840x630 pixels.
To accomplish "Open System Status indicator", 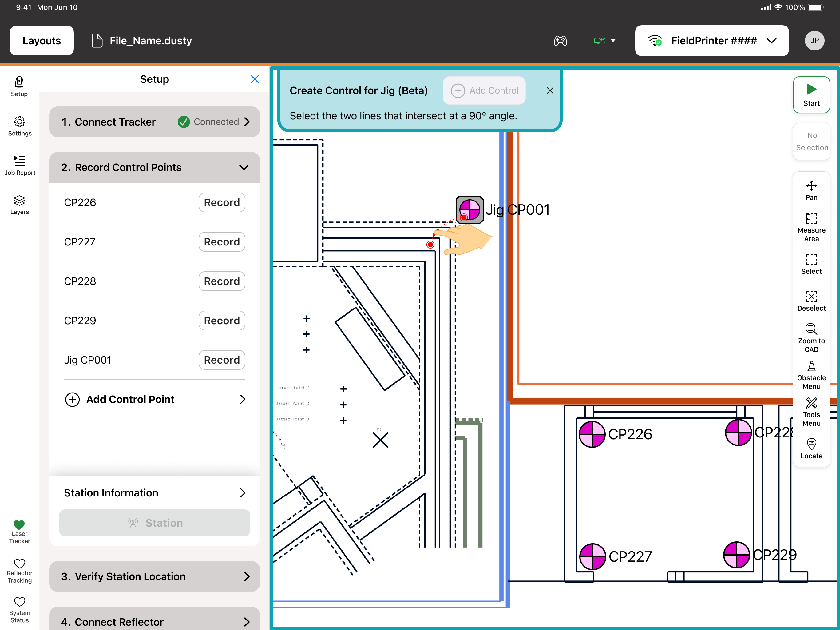I will point(19,610).
